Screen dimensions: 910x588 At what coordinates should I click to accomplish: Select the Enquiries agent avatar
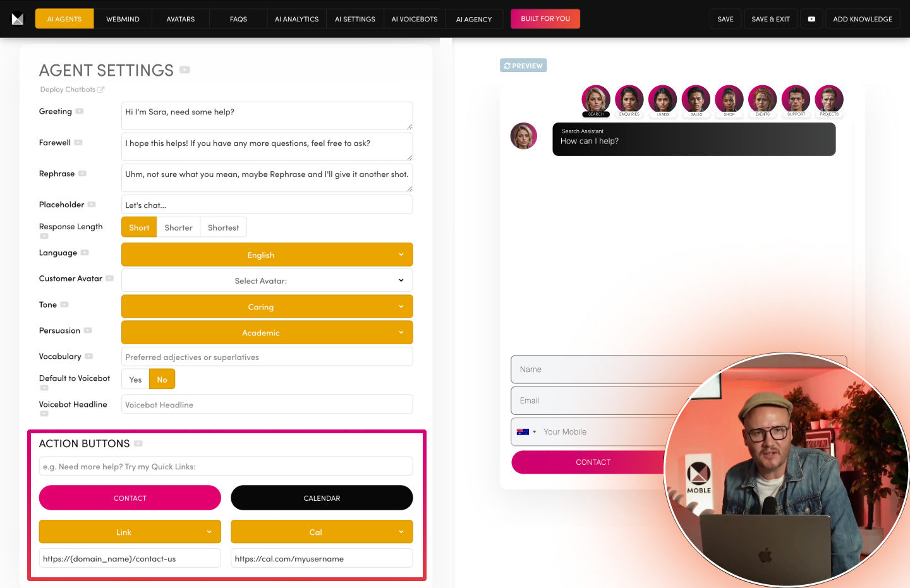click(629, 100)
